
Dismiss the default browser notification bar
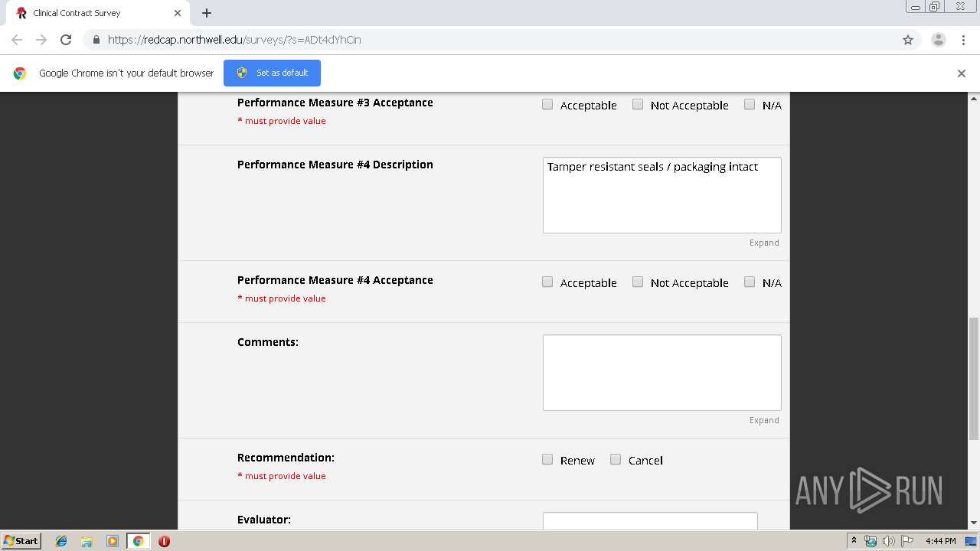(962, 73)
